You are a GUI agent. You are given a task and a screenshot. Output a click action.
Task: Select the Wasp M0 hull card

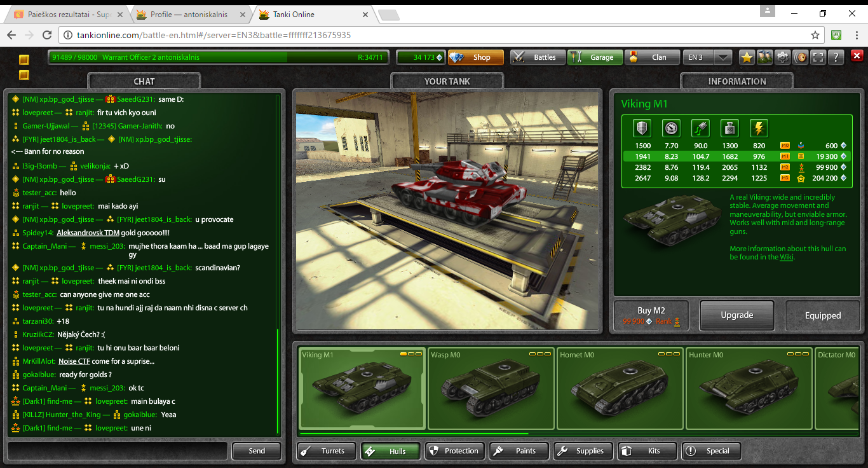pos(491,389)
